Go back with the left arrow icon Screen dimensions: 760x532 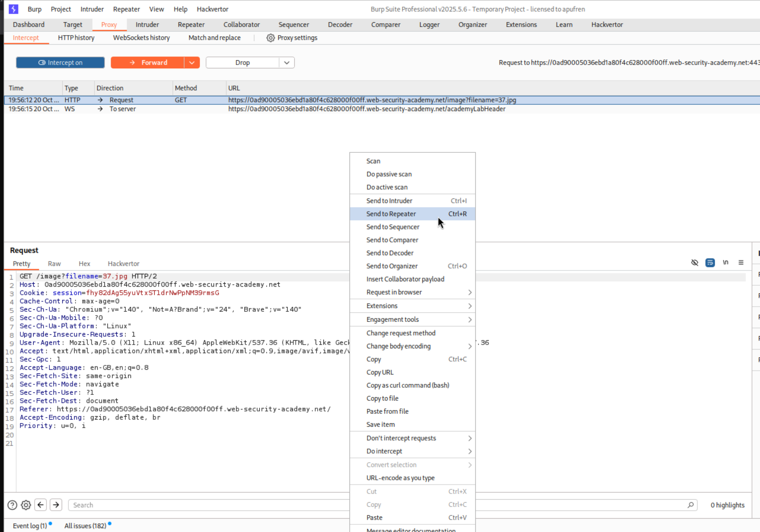pos(41,505)
